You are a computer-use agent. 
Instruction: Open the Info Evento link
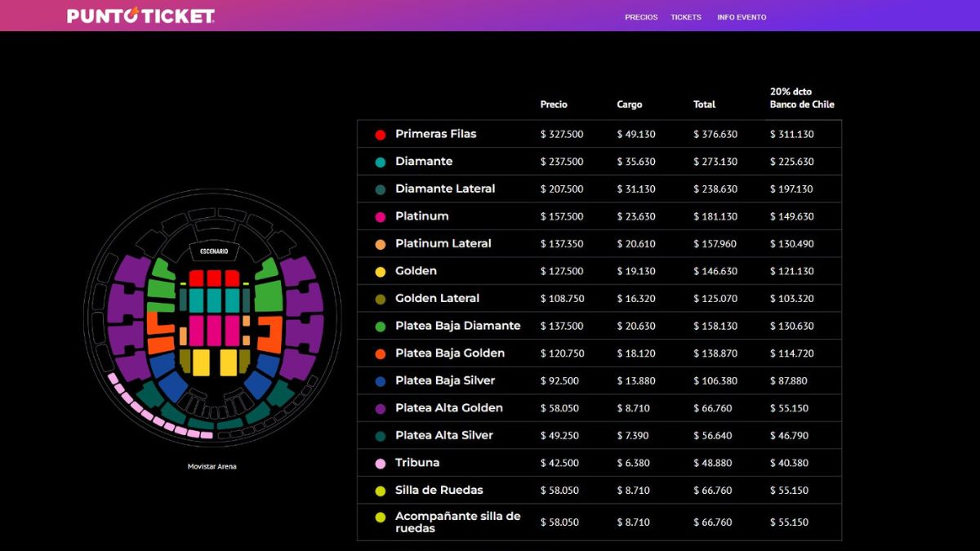(742, 17)
